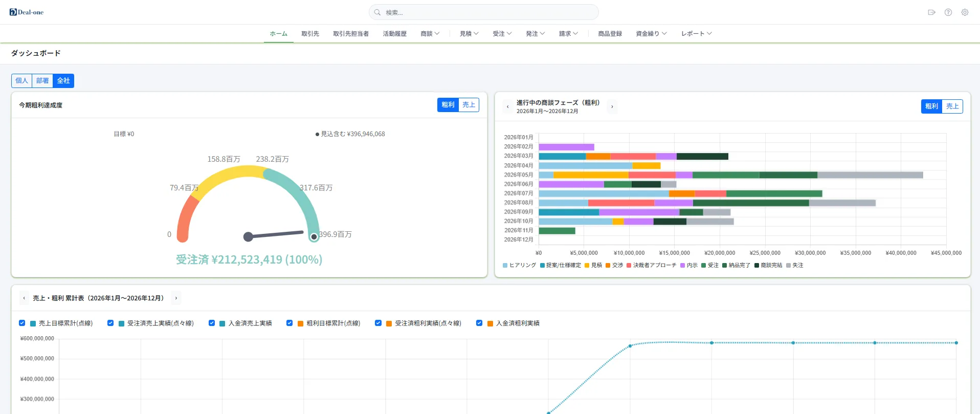
Task: Click the 検索 search input field
Action: click(484, 12)
